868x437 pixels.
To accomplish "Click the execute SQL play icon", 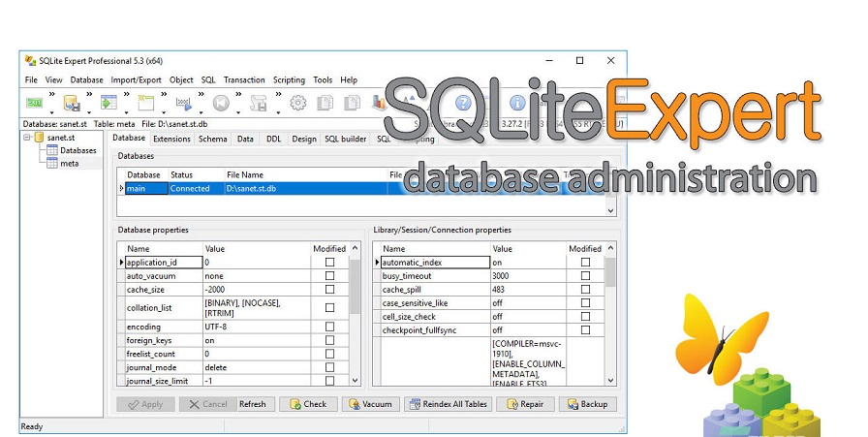I will coord(183,103).
